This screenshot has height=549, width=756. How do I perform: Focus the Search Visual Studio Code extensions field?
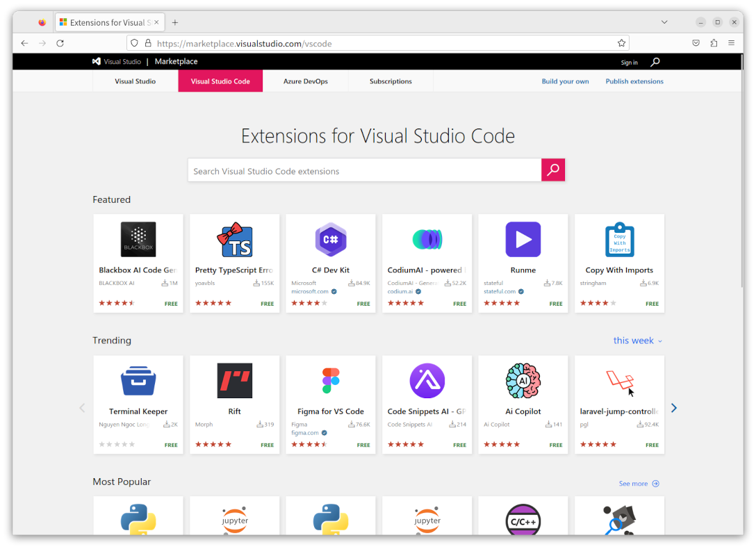click(x=365, y=170)
